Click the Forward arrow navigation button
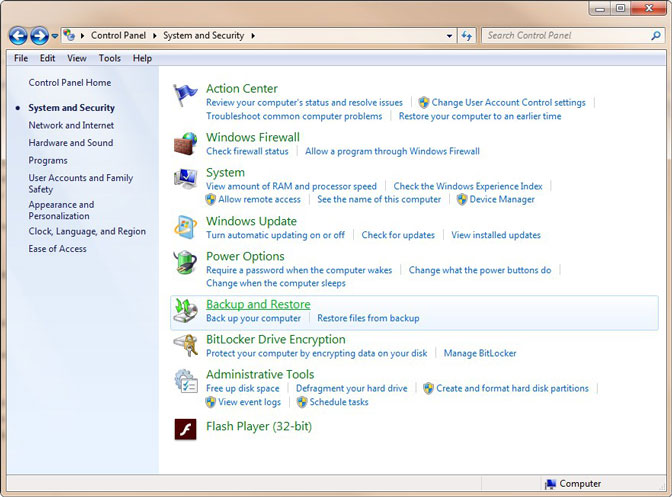Screen dimensions: 672x497 pos(39,36)
